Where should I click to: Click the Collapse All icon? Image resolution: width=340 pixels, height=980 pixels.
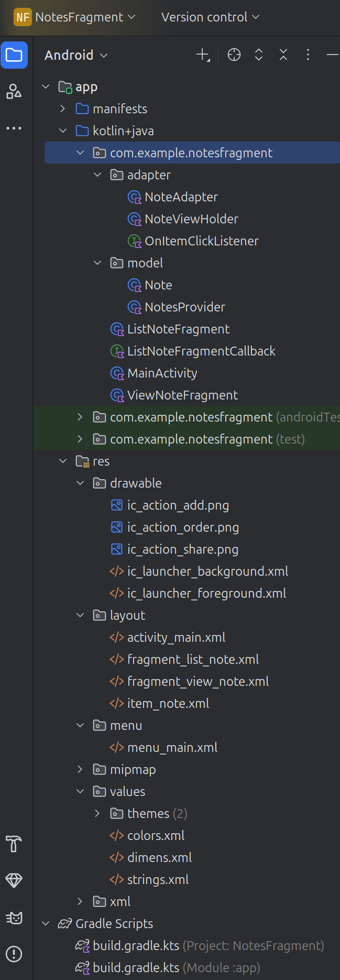click(283, 55)
